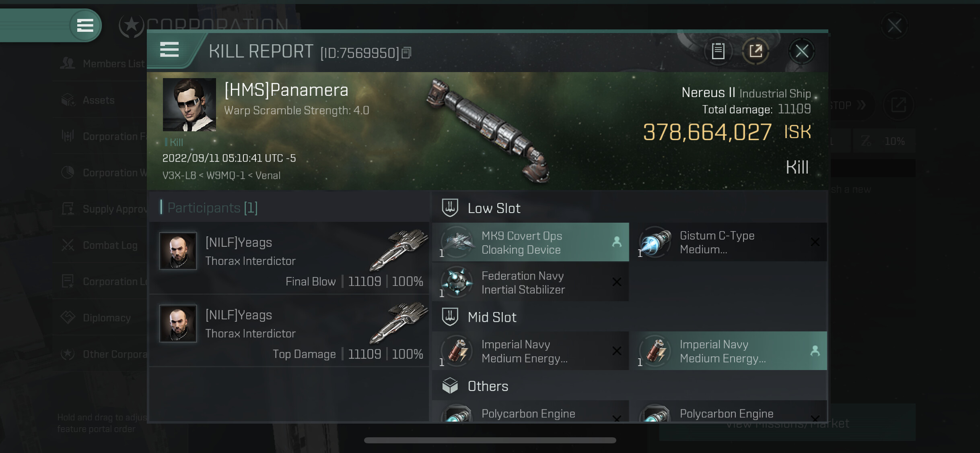Click Yeags Final Blow participant row
Screen dimensions: 980x453
point(289,258)
